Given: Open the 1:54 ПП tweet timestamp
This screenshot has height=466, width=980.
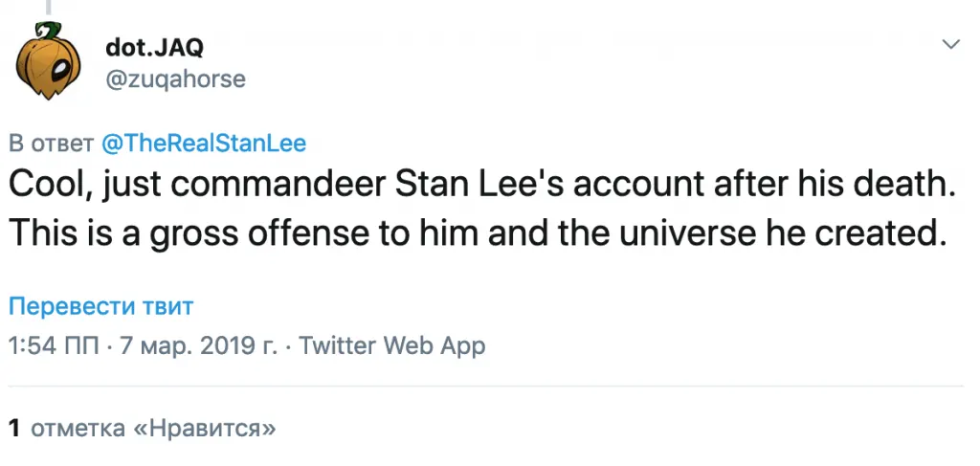Looking at the screenshot, I should tap(54, 345).
